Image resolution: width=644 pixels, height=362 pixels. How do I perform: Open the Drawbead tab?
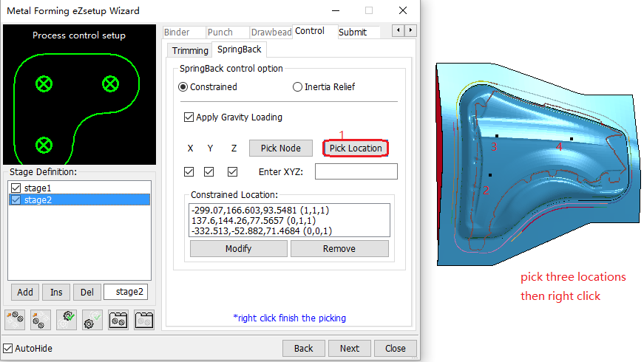coord(271,32)
